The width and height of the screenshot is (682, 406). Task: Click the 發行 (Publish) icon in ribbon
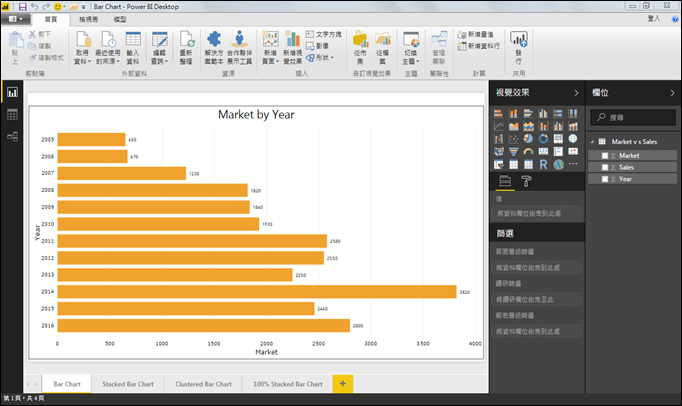click(518, 46)
